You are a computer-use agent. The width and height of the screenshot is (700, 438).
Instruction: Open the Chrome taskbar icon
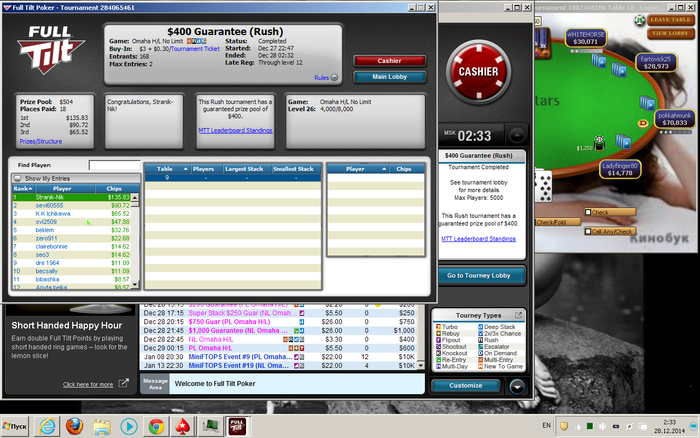tap(156, 427)
